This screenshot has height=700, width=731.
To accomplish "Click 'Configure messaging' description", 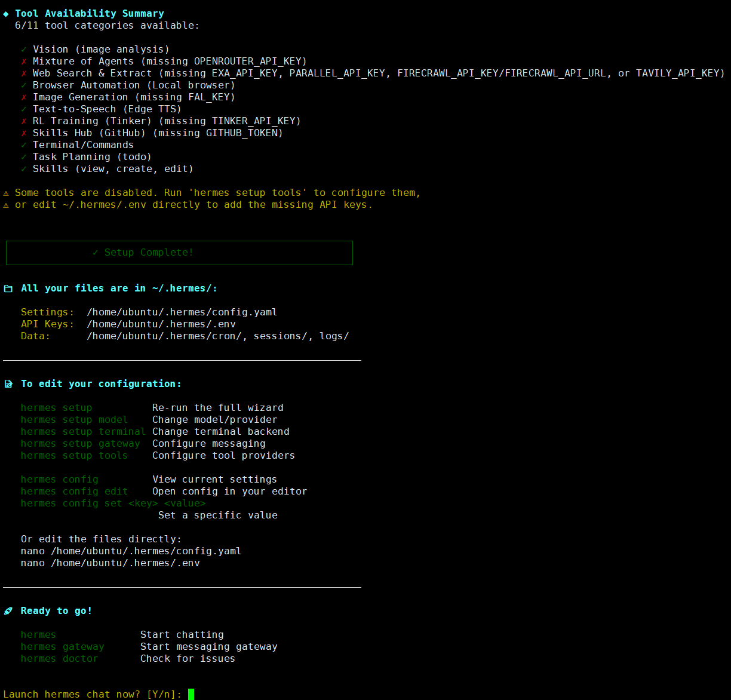I will 209,444.
